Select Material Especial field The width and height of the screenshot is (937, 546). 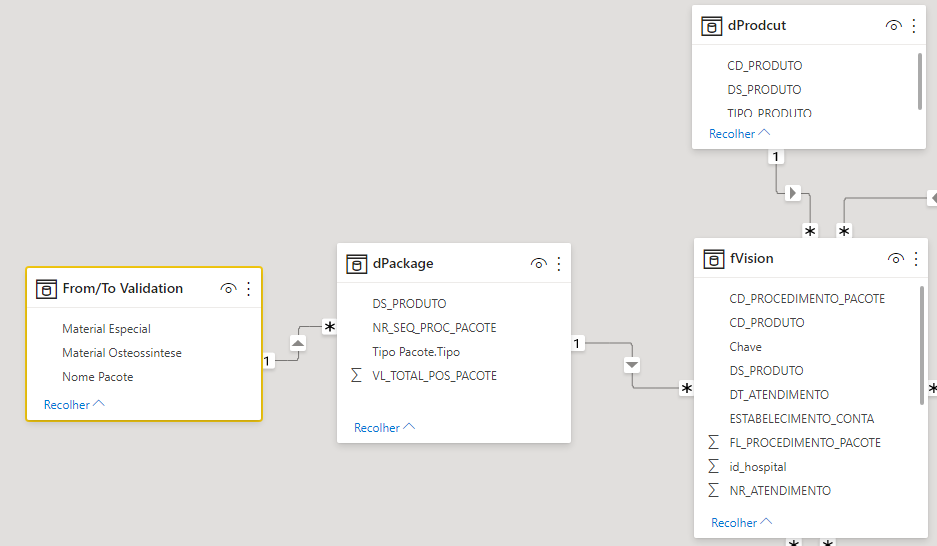click(x=106, y=329)
